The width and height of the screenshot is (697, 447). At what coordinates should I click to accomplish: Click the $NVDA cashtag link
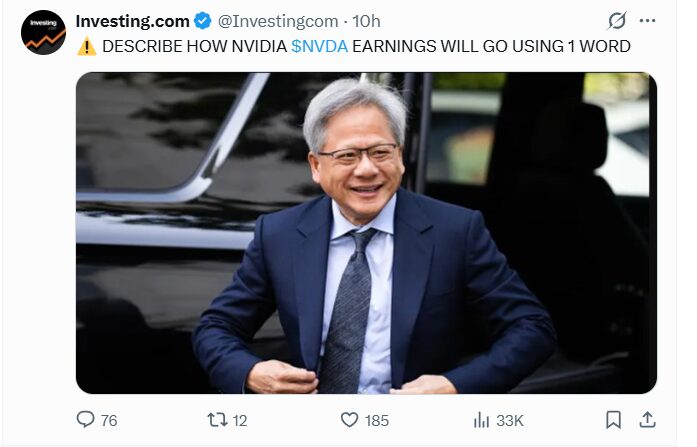click(320, 46)
